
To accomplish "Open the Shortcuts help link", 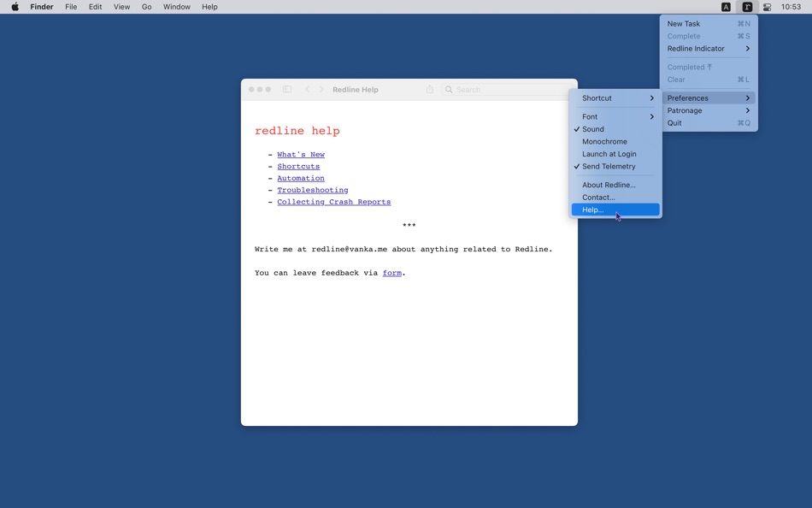I will click(x=298, y=167).
